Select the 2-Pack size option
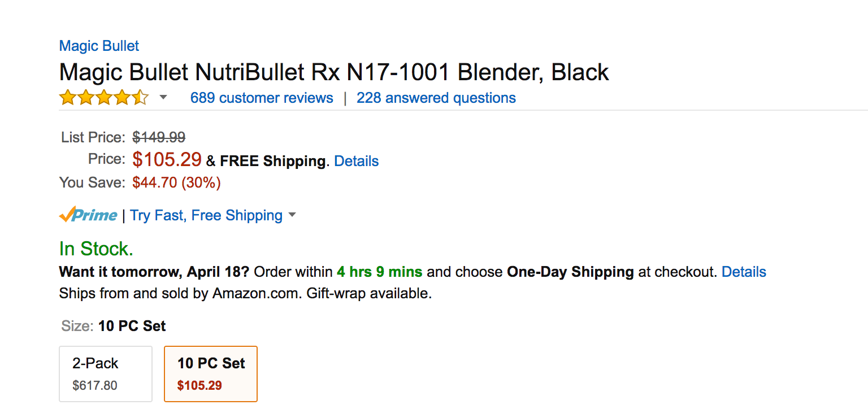Screen dimensions: 868x409 click(106, 374)
